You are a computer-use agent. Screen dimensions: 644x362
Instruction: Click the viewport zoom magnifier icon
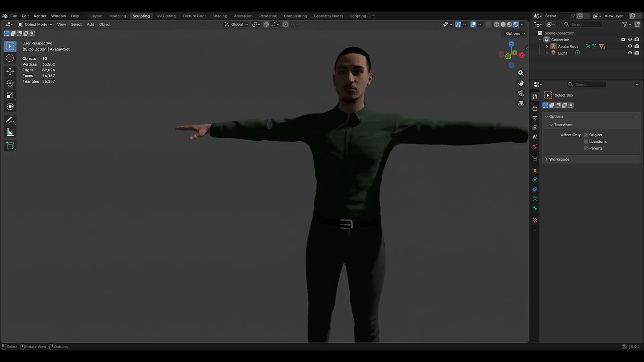[x=521, y=73]
